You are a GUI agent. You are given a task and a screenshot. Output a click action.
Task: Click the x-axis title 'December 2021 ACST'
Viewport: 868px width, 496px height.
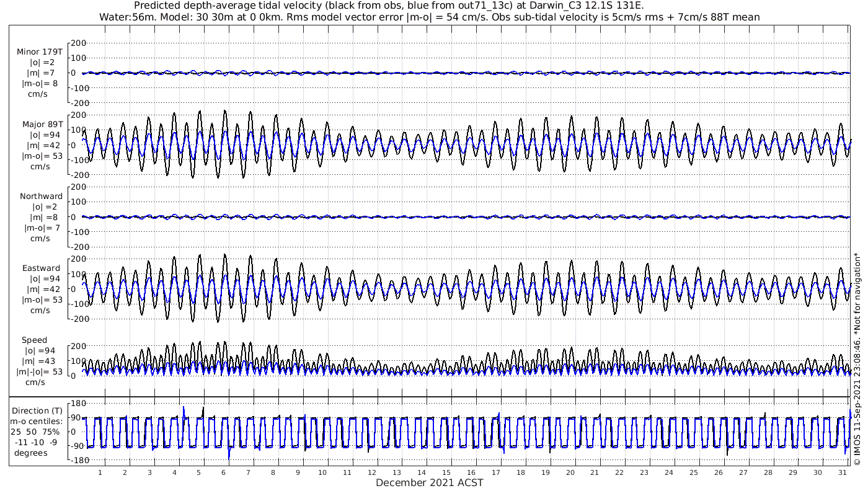point(430,483)
